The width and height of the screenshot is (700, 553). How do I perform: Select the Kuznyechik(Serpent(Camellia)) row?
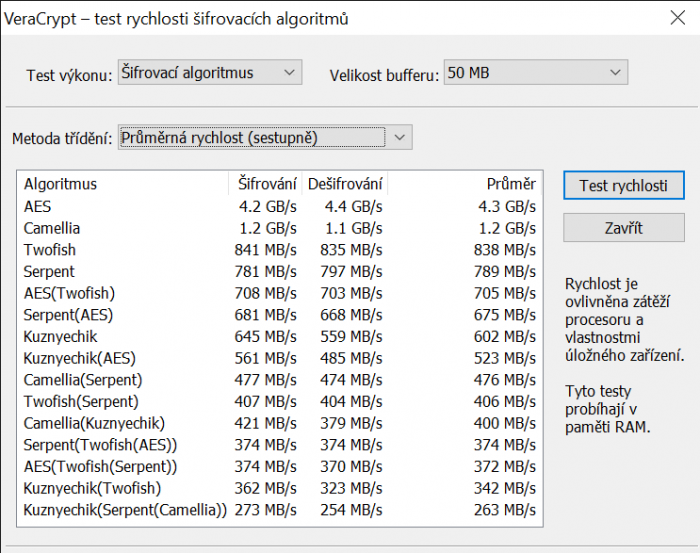(125, 510)
